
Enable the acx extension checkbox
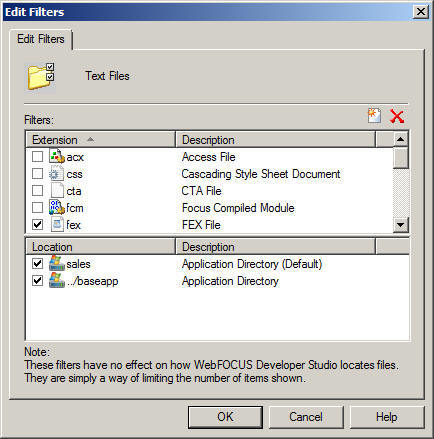click(x=37, y=157)
